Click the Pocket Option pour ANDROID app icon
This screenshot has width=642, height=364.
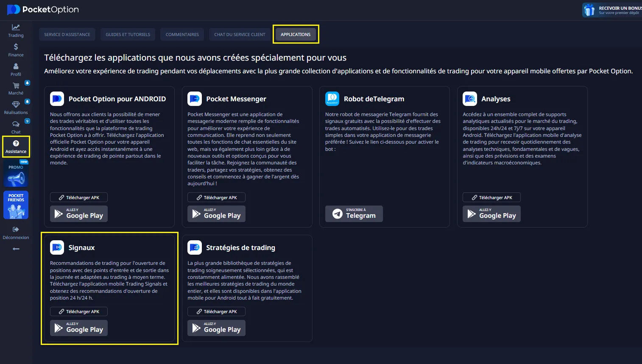tap(57, 99)
